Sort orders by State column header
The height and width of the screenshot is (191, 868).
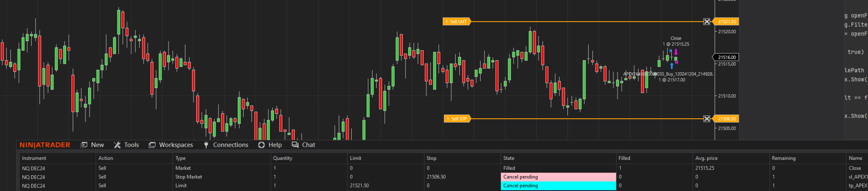(559, 158)
